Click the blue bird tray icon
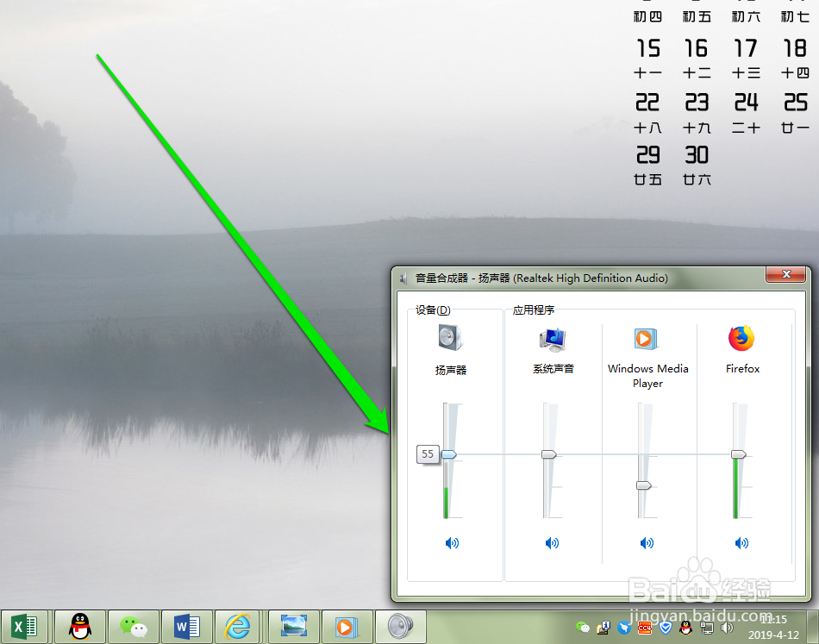This screenshot has height=644, width=819. [x=623, y=628]
